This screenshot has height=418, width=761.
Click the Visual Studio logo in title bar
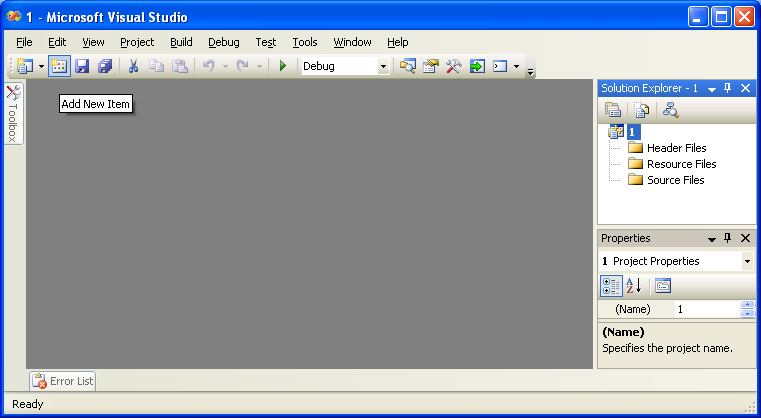pyautogui.click(x=14, y=17)
